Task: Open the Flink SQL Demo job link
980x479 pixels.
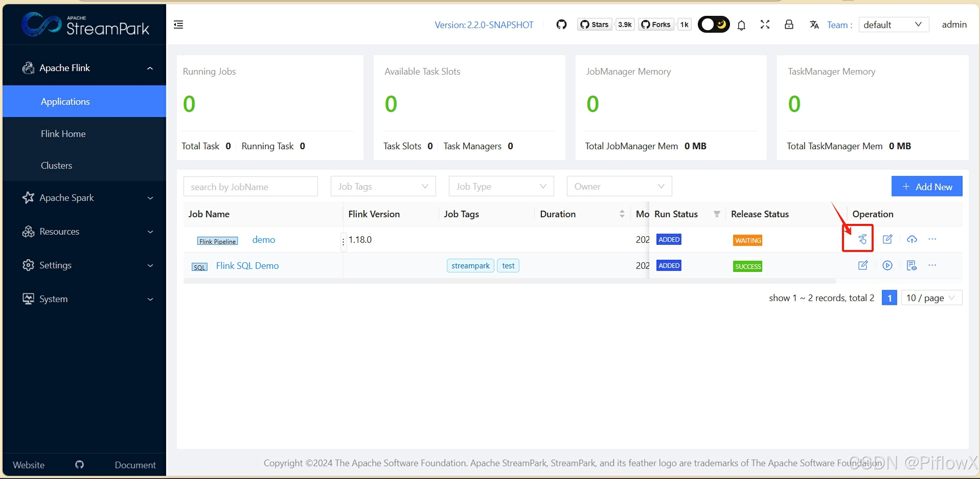Action: pos(247,266)
